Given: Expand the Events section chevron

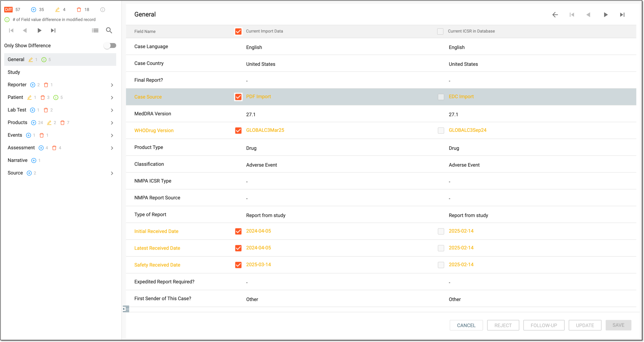Looking at the screenshot, I should pos(112,136).
